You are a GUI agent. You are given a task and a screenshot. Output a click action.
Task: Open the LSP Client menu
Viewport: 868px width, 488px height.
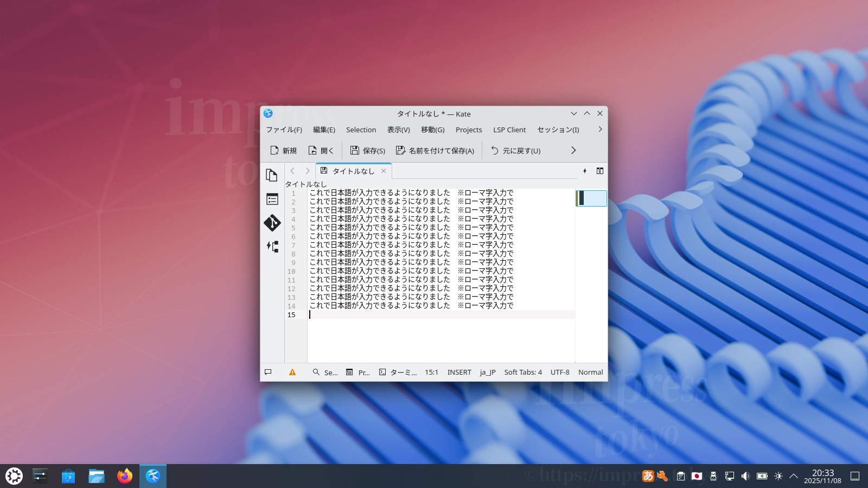point(509,130)
